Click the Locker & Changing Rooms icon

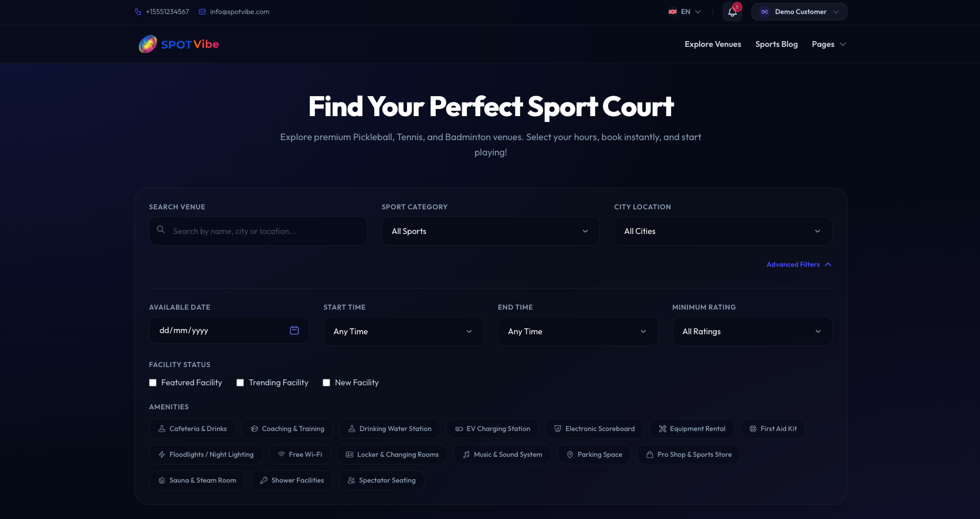350,454
